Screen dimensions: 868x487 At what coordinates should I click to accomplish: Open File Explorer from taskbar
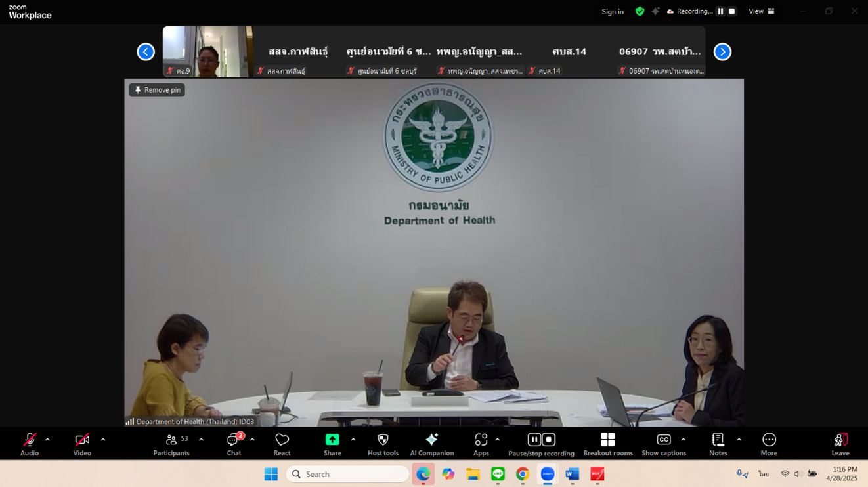(x=473, y=474)
